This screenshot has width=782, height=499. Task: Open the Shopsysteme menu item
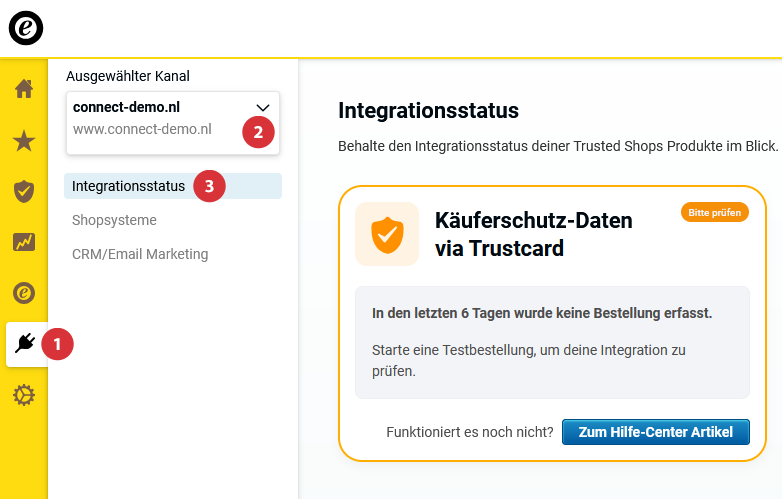point(114,220)
